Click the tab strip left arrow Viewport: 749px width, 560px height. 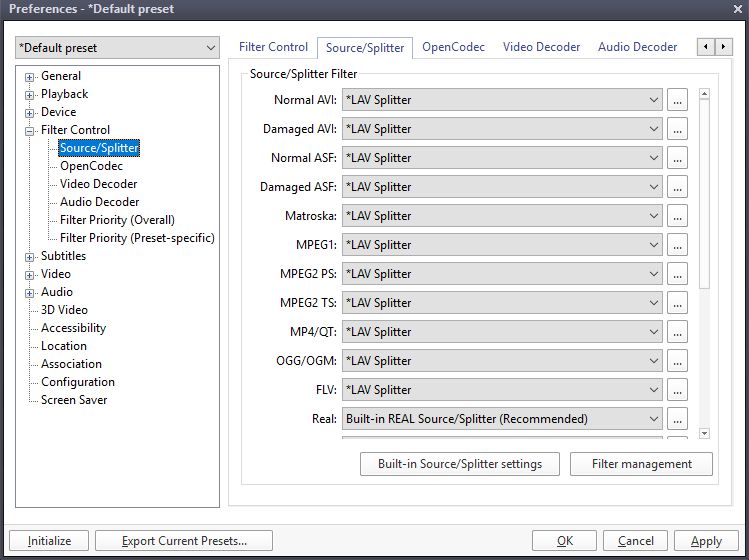706,47
